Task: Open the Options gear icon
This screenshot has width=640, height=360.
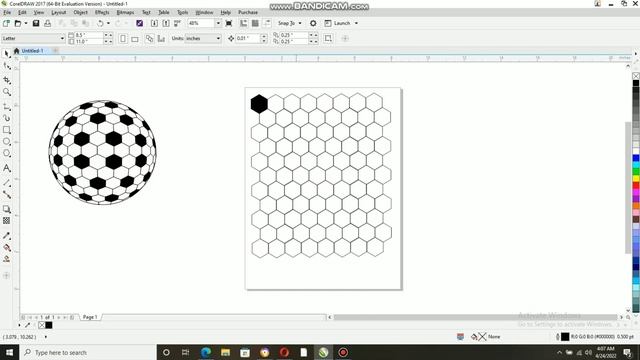Action: tap(313, 23)
